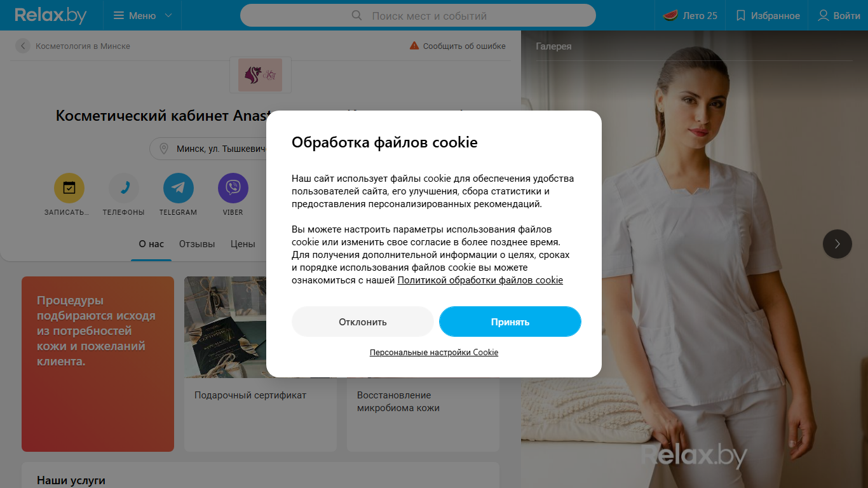Click the Наши услуги heading
Image resolution: width=868 pixels, height=488 pixels.
click(x=71, y=480)
